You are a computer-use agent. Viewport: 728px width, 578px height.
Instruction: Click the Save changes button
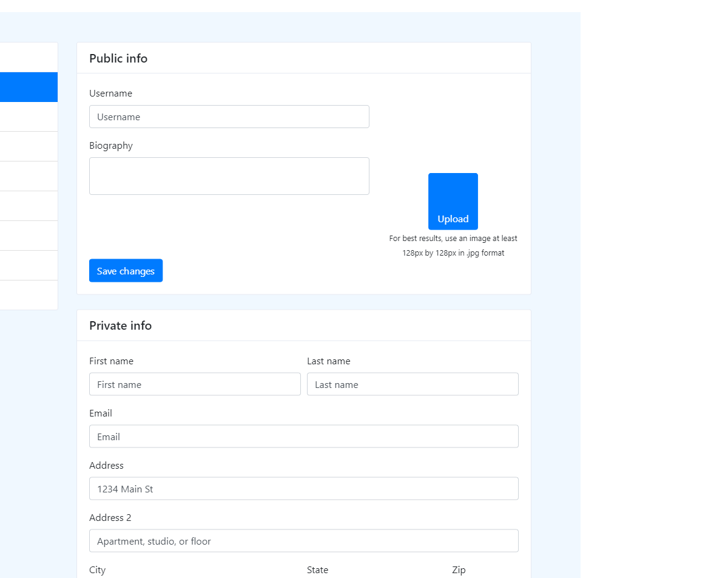(x=126, y=271)
